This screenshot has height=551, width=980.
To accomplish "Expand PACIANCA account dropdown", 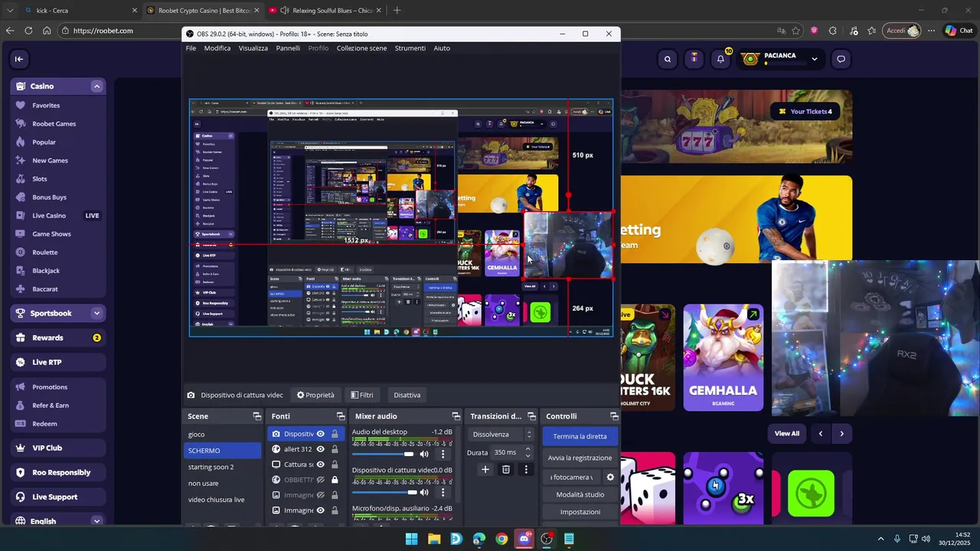I will pos(814,59).
